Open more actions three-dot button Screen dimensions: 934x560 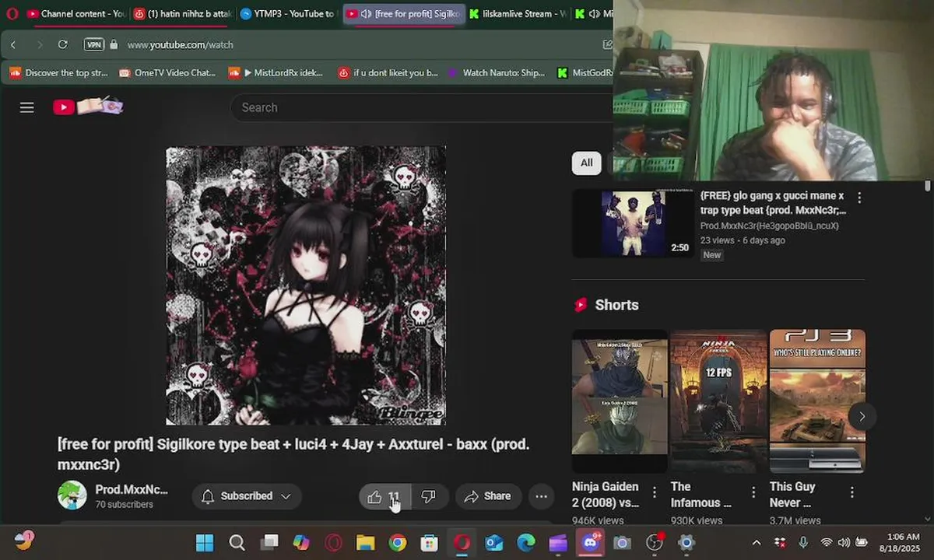pyautogui.click(x=541, y=496)
